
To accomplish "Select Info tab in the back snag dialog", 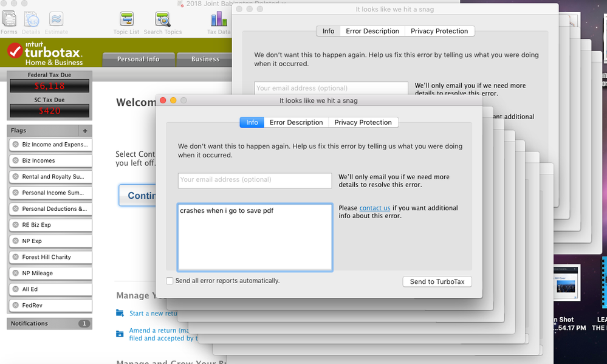I will (x=328, y=31).
